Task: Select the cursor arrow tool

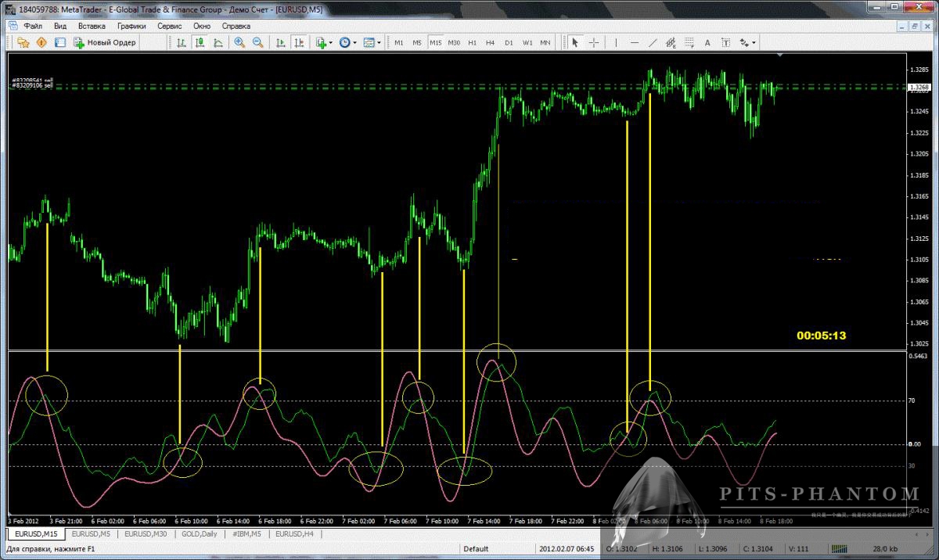Action: pos(575,42)
